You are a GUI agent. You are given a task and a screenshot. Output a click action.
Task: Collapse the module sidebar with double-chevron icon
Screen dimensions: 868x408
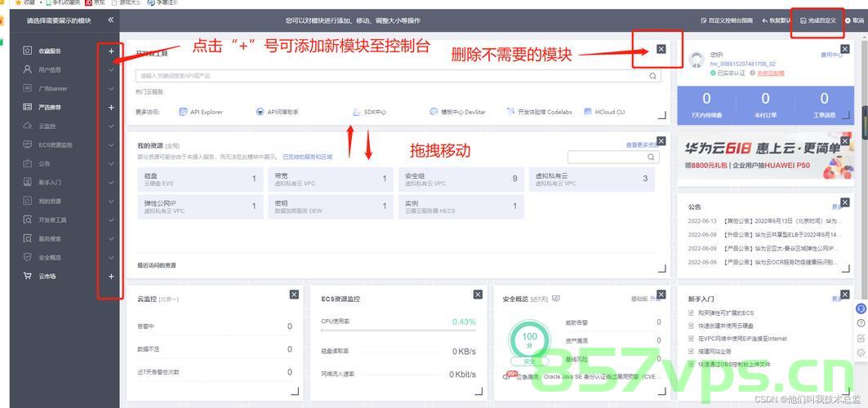[111, 20]
